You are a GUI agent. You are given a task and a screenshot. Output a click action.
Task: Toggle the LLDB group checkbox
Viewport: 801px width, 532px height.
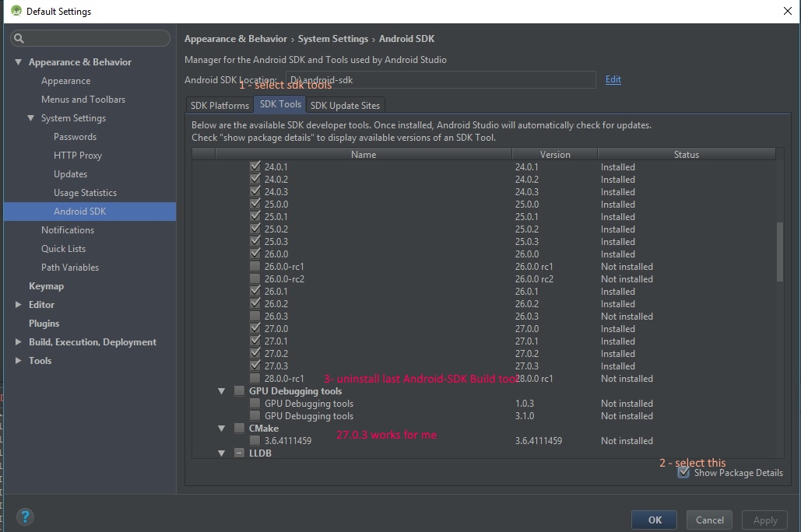pyautogui.click(x=239, y=453)
